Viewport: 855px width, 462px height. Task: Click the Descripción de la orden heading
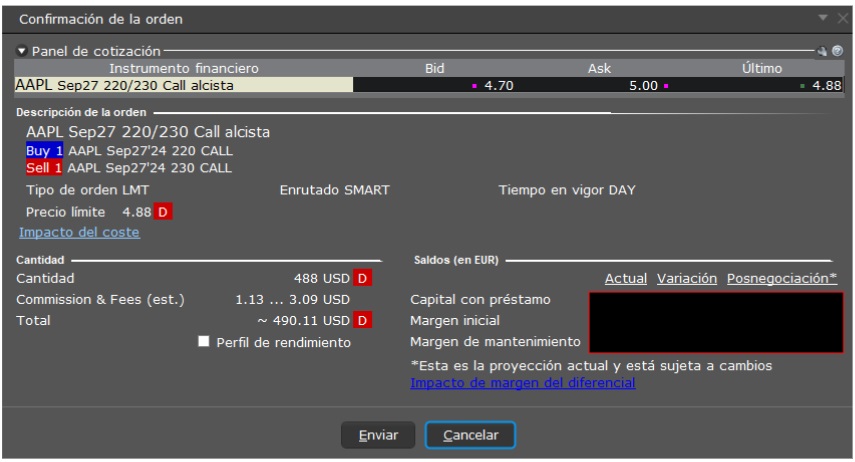point(81,112)
